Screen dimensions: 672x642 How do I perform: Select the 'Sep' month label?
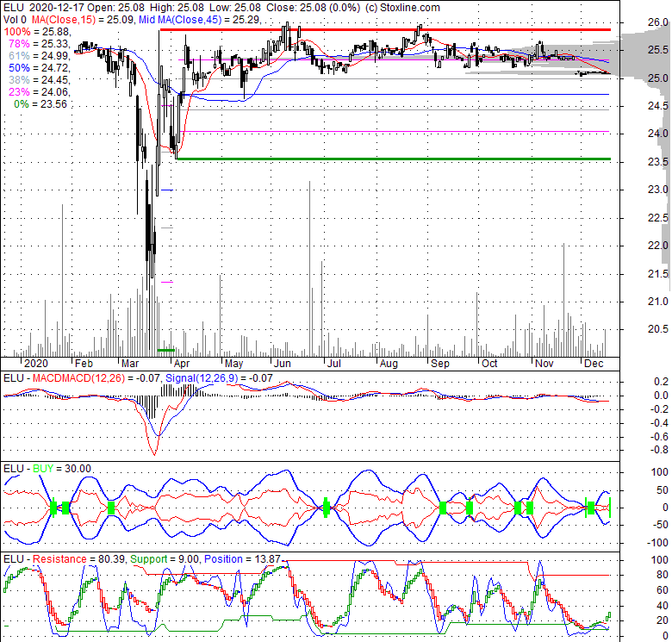click(x=440, y=364)
